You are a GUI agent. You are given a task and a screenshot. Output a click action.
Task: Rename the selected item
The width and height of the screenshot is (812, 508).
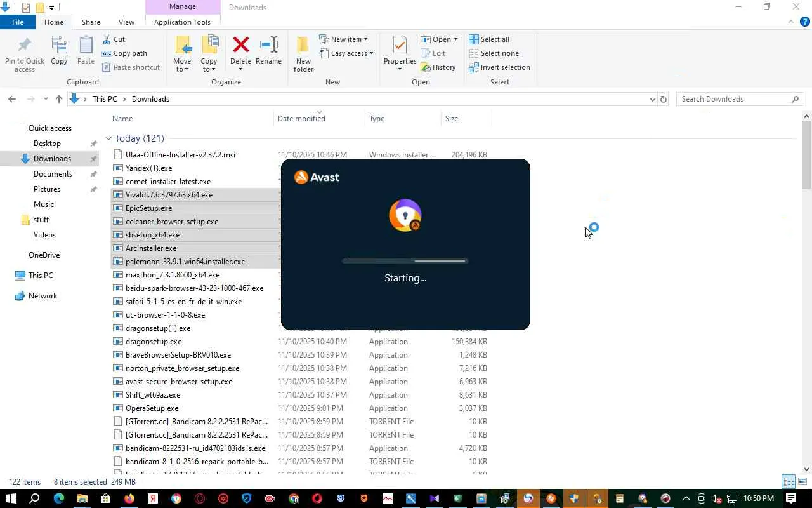click(269, 51)
